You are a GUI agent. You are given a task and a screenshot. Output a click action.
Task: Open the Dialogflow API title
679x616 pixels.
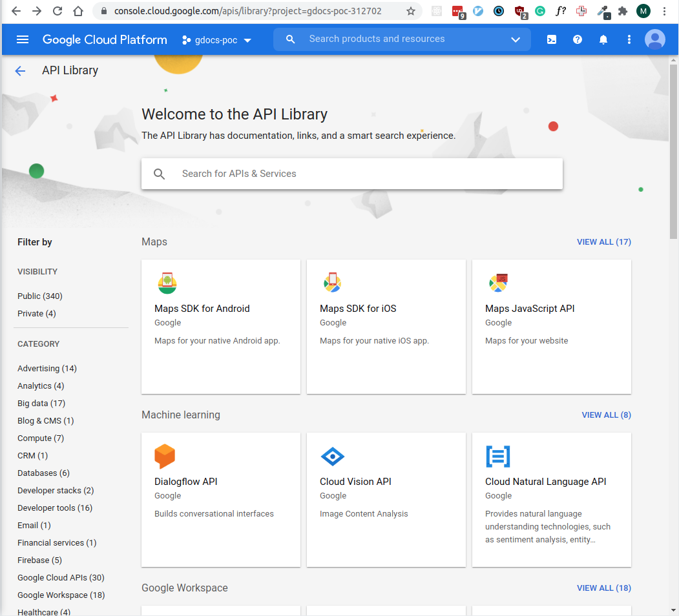point(186,482)
